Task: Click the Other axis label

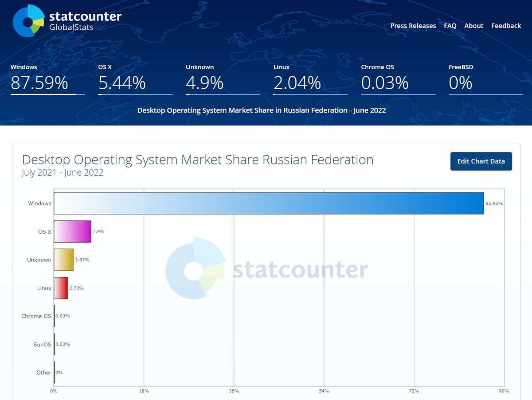Action: click(x=44, y=373)
